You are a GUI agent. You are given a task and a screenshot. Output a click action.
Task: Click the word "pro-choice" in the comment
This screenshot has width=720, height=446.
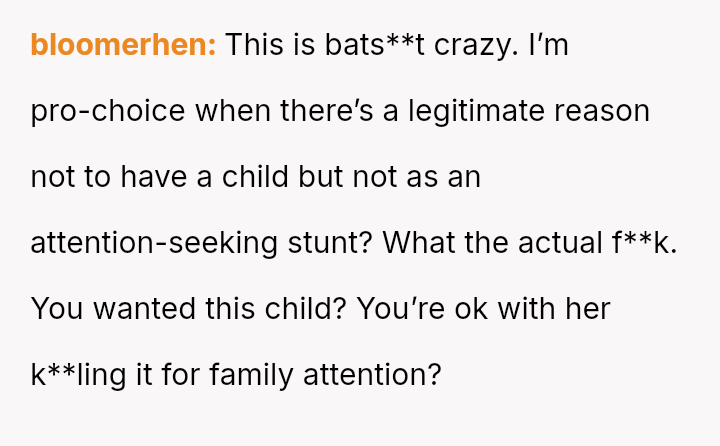[108, 111]
